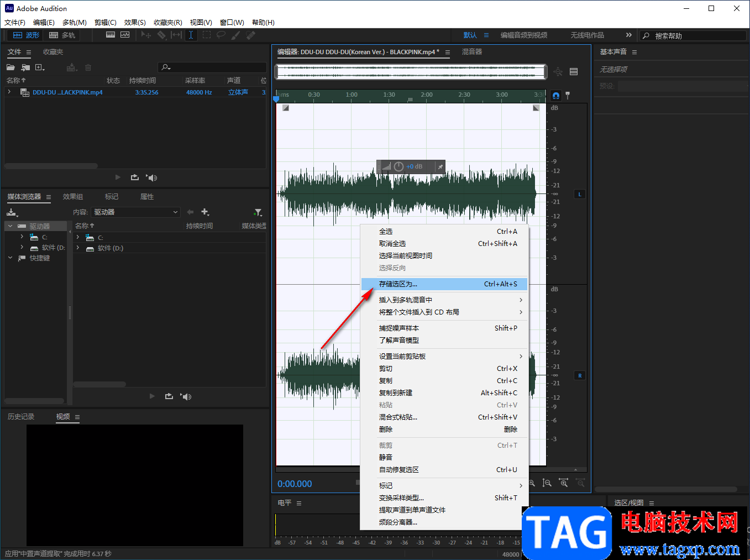Expand the C: drive in the tree
750x560 pixels.
click(22, 237)
